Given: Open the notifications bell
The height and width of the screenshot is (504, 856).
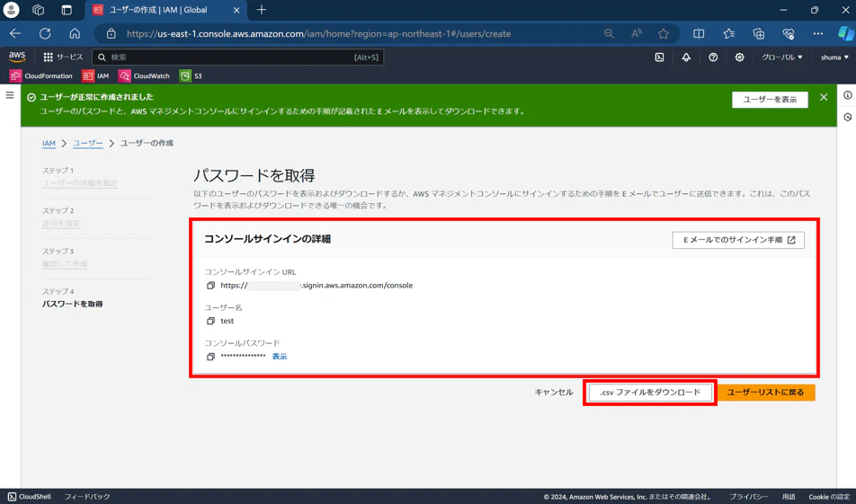Looking at the screenshot, I should [686, 57].
